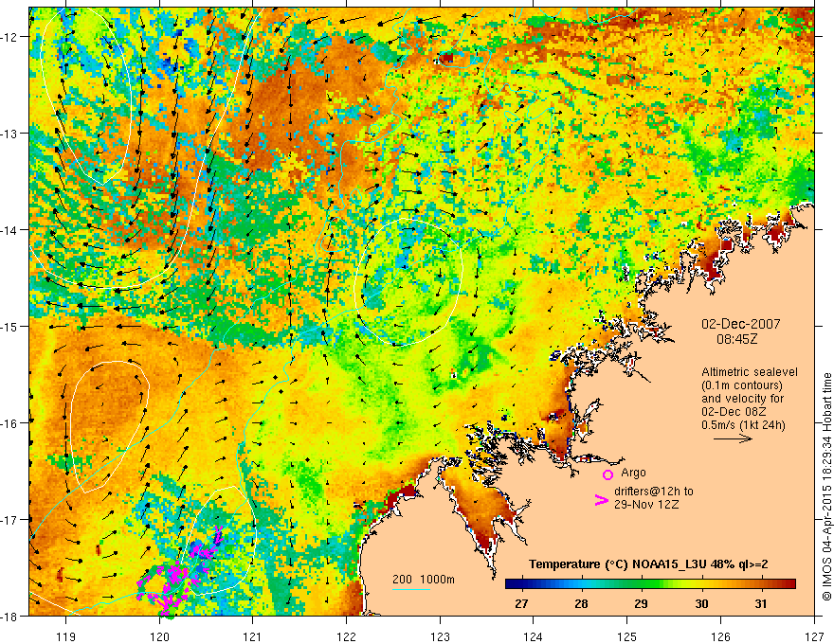Click the 'Altimetric sealevel' legend text
The height and width of the screenshot is (644, 834).
[750, 372]
